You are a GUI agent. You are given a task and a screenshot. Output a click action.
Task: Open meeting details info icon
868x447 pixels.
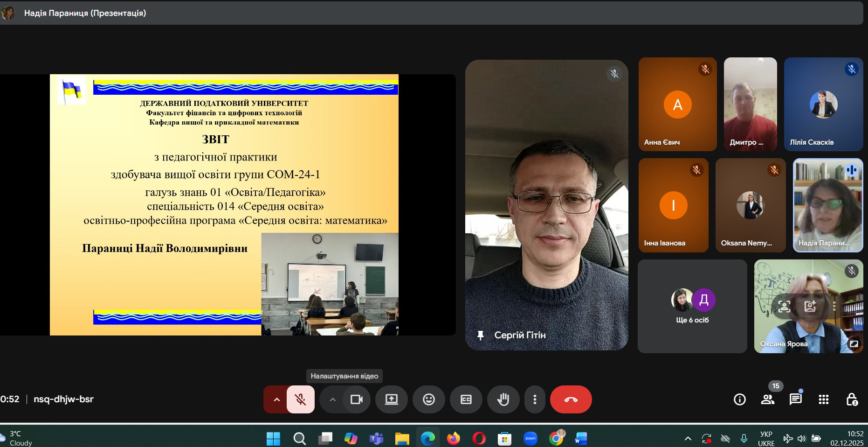click(739, 399)
